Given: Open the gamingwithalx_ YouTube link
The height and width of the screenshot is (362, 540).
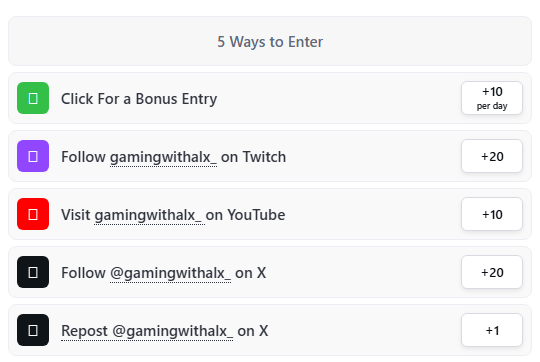Looking at the screenshot, I should point(148,216).
